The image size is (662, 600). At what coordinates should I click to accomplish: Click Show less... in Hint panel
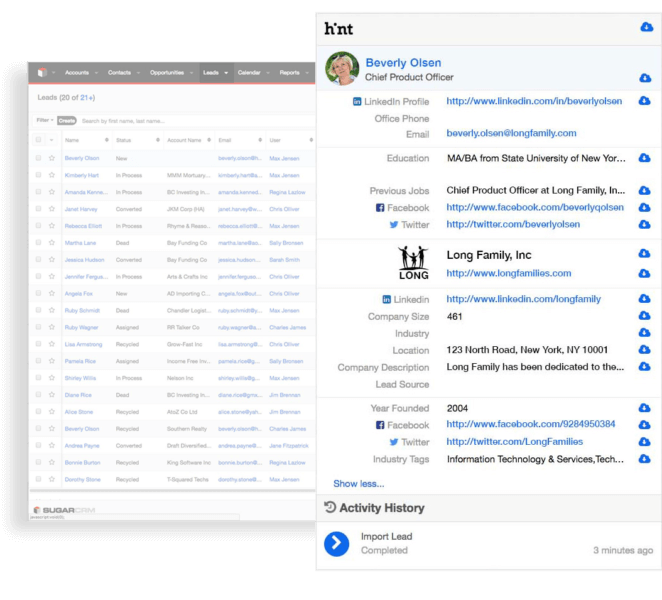coord(359,483)
